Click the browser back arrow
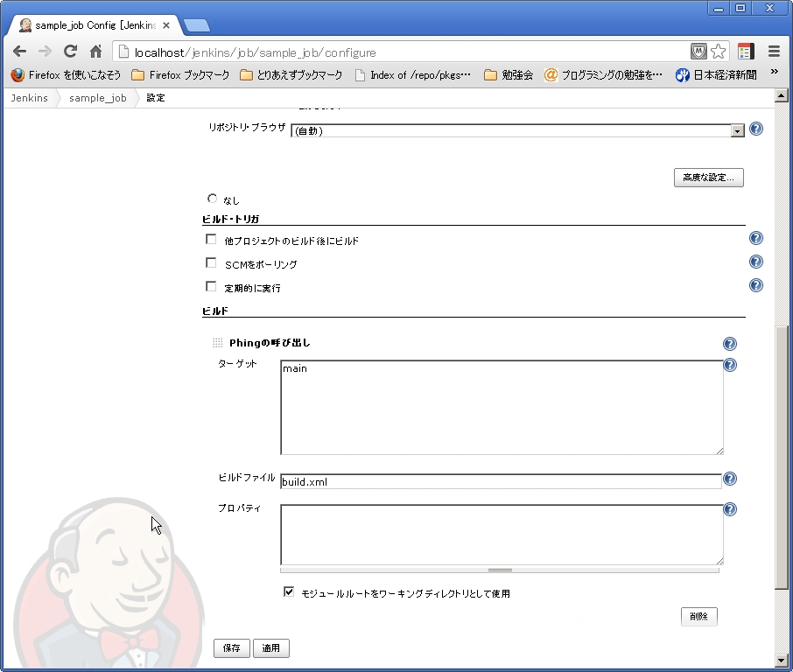The height and width of the screenshot is (672, 793). click(20, 51)
